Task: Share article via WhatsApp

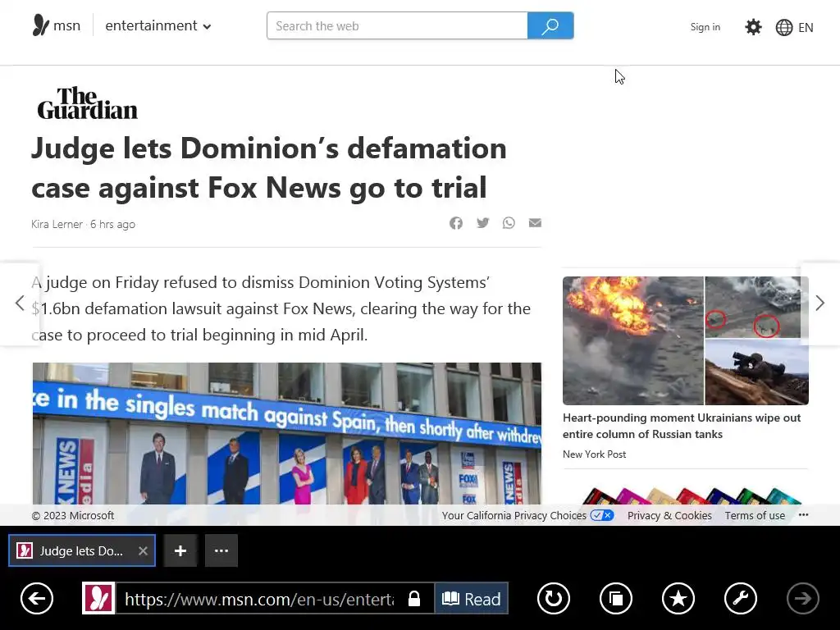Action: click(x=509, y=223)
